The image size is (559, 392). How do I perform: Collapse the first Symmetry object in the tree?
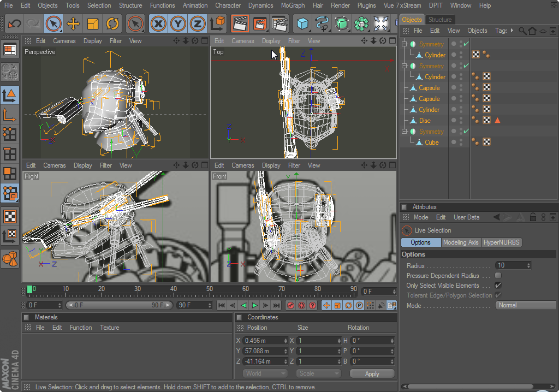pos(405,44)
